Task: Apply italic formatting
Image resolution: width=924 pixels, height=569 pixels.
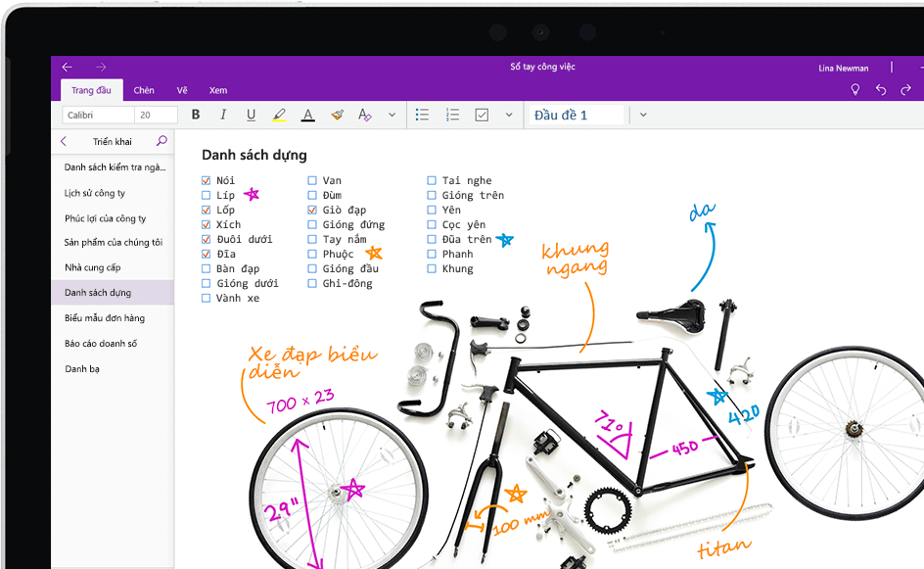Action: click(x=223, y=115)
